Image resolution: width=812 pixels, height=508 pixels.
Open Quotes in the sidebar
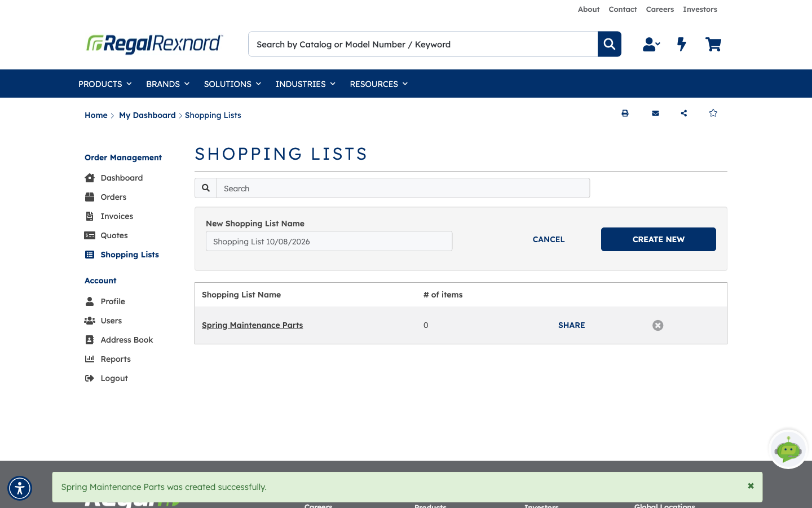(x=106, y=235)
